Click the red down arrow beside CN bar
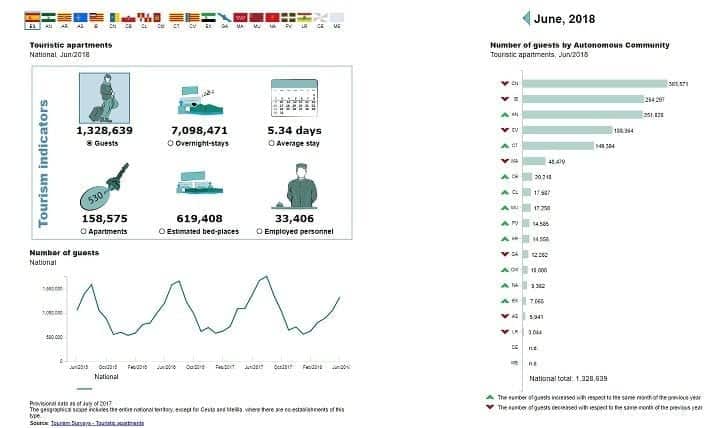The height and width of the screenshot is (428, 721). 504,83
